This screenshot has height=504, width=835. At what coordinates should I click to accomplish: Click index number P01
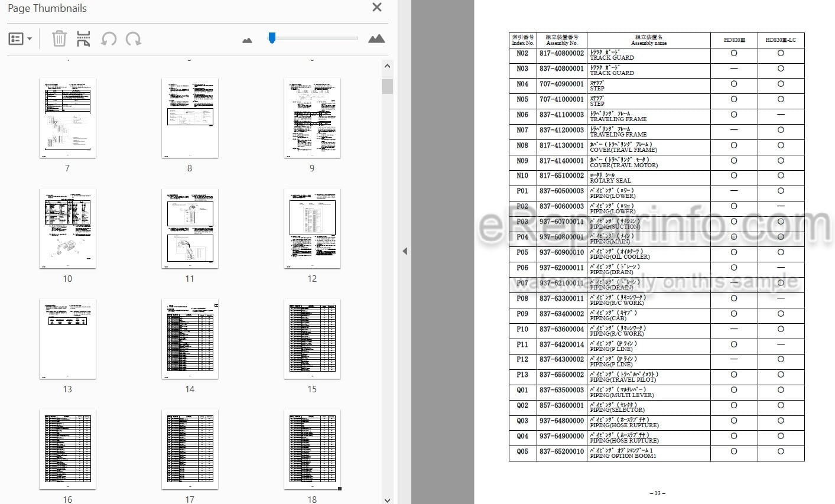(522, 191)
